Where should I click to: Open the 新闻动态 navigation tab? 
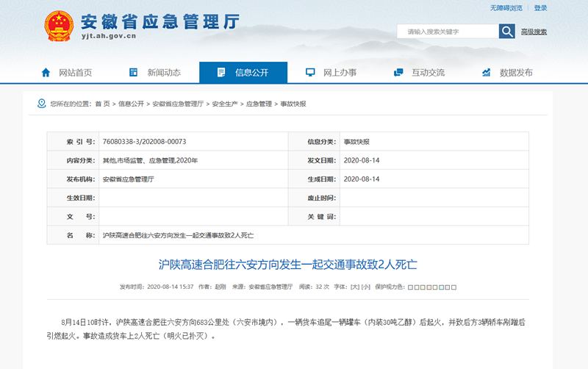[x=155, y=72]
